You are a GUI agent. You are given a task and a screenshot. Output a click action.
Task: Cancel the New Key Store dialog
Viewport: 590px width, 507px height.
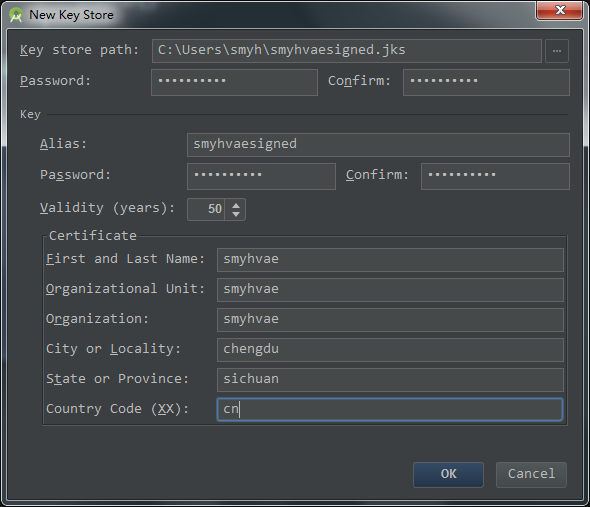pos(531,474)
